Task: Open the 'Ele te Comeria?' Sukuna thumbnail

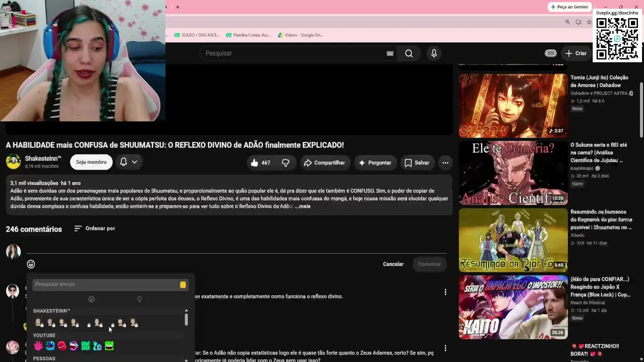Action: [x=513, y=172]
